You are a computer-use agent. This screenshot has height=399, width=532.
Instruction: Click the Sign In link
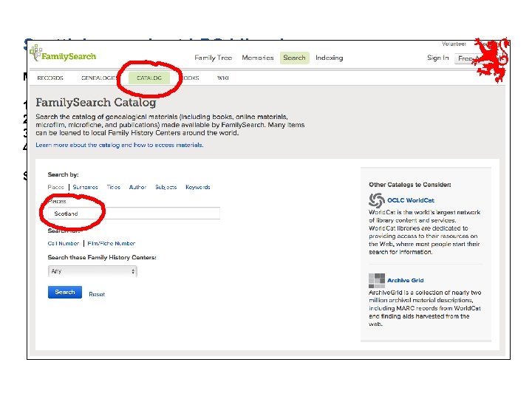click(x=437, y=58)
